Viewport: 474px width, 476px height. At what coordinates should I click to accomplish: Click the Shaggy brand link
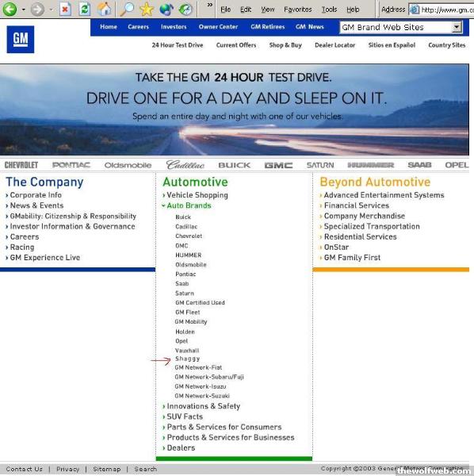(188, 359)
